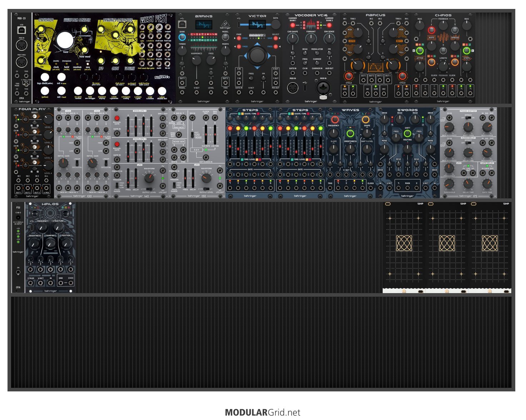This screenshot has height=420, width=526.
Task: Select the 140 module LFO WAVEFORM knob
Action: coord(149,178)
